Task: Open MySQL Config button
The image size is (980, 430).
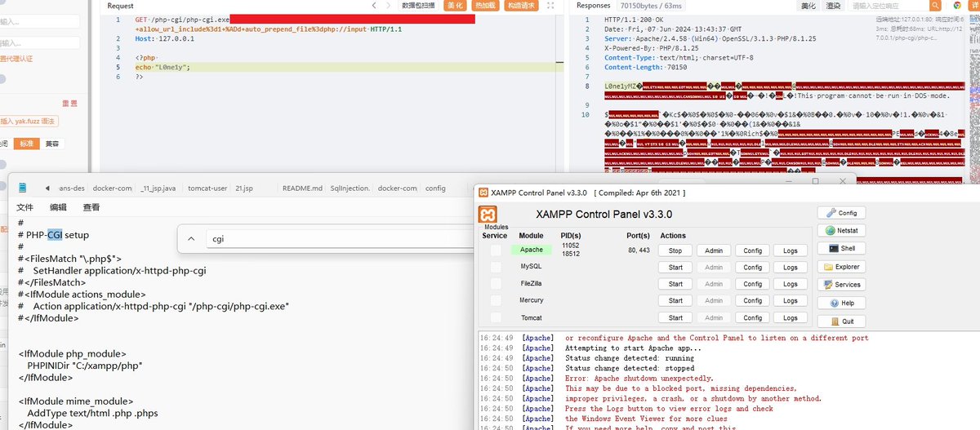Action: pos(752,267)
